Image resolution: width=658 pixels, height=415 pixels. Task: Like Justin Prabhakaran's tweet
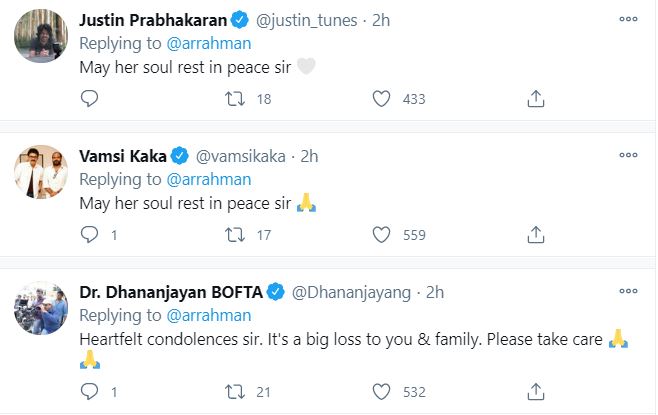point(381,98)
